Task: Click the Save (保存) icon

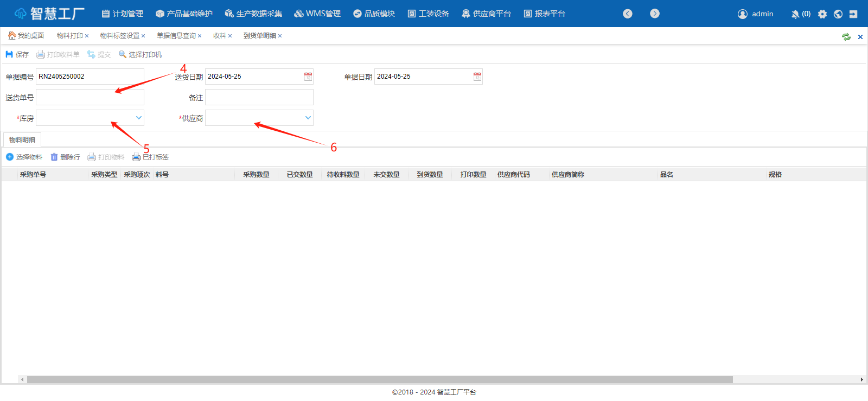Action: click(9, 54)
